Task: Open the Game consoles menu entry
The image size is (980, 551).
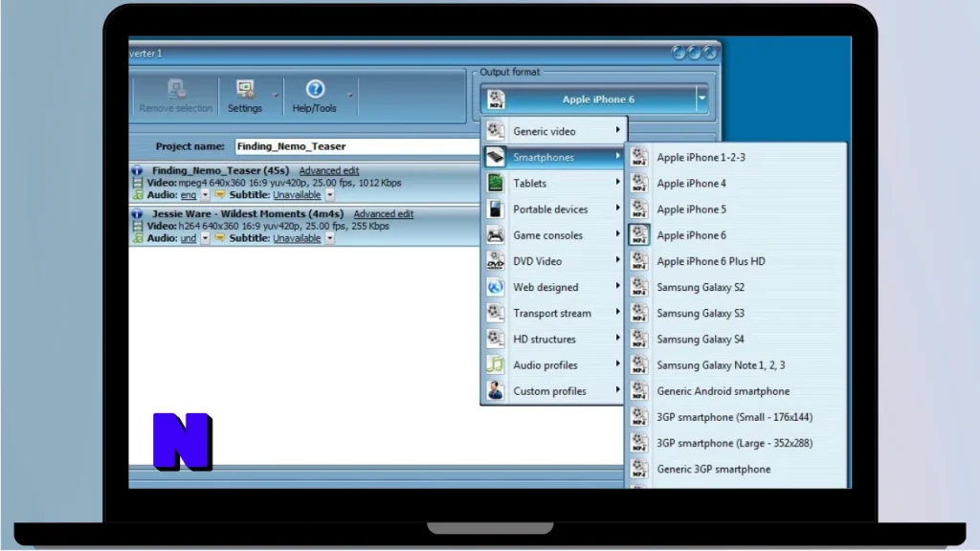Action: click(x=553, y=235)
